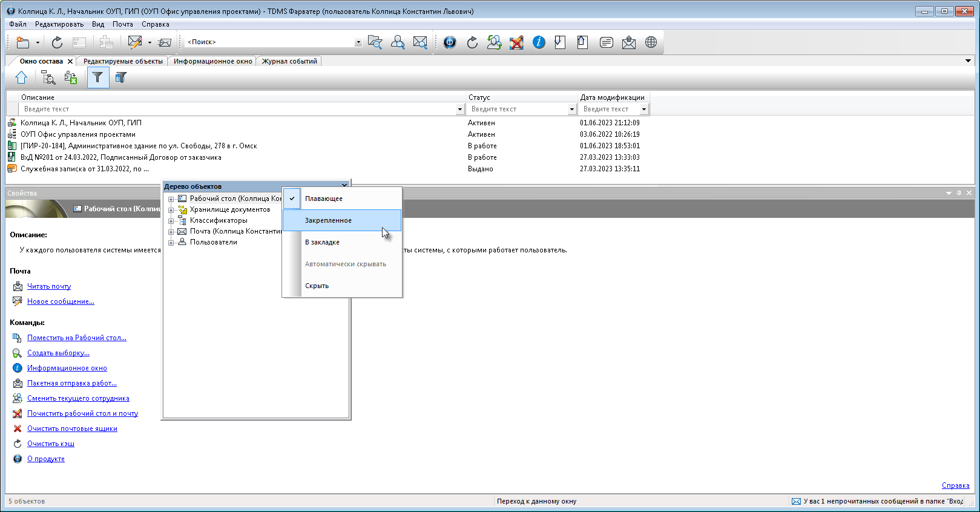Click into the Поиск search field
Image resolution: width=980 pixels, height=512 pixels.
(x=270, y=42)
